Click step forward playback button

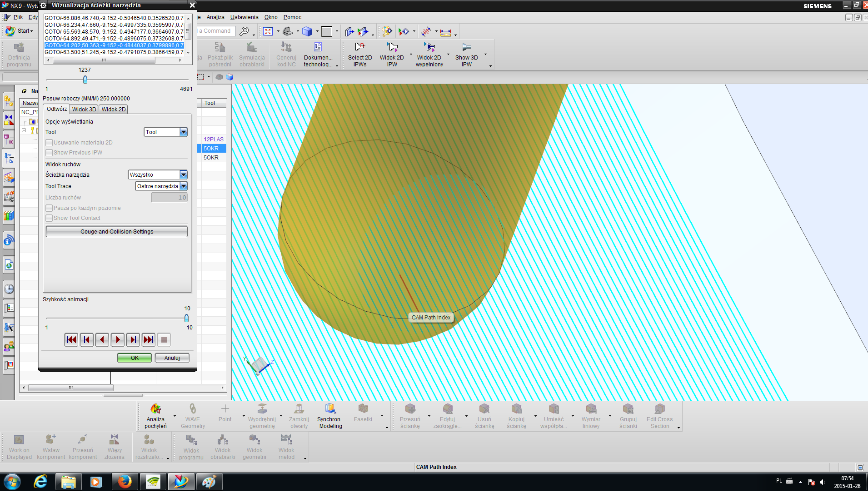pos(133,340)
